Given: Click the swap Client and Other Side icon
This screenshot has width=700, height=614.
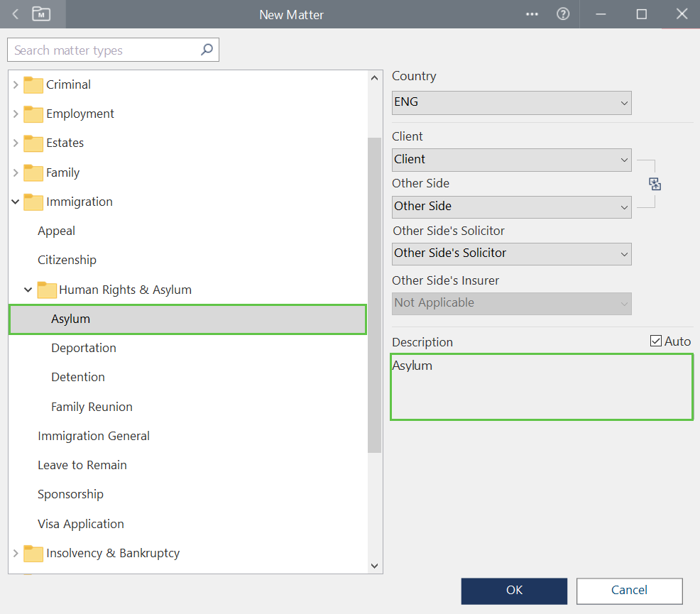Looking at the screenshot, I should click(655, 184).
